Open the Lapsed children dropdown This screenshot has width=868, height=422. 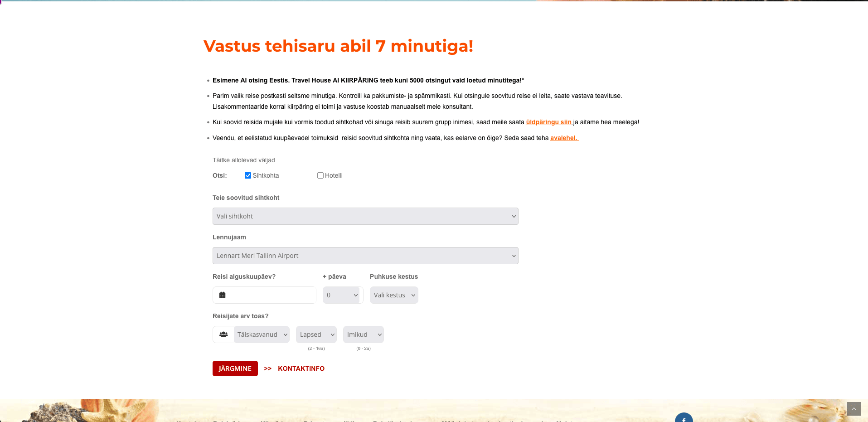(316, 335)
